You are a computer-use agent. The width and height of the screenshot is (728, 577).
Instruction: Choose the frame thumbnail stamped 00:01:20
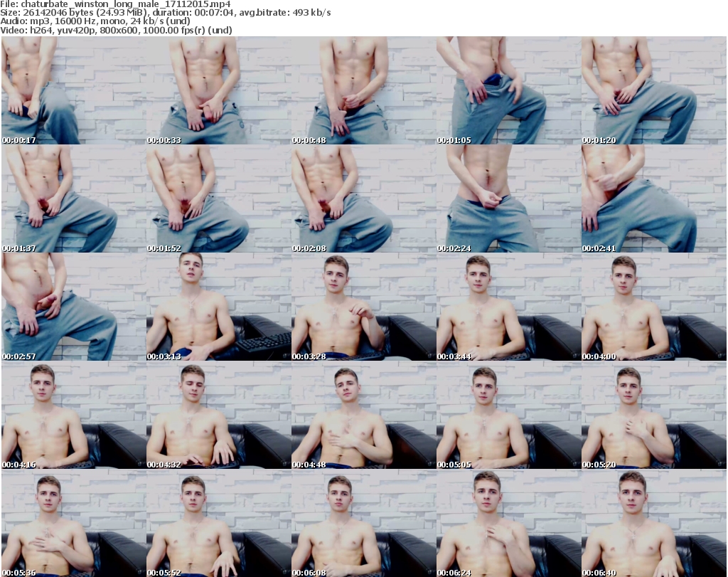(x=654, y=90)
